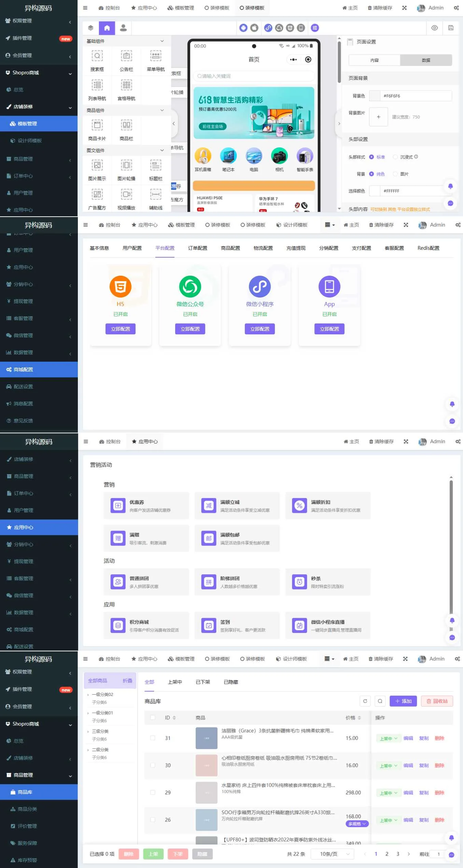Viewport: 463px width, 868px height.
Task: Click the H5 platform icon
Action: click(x=120, y=287)
